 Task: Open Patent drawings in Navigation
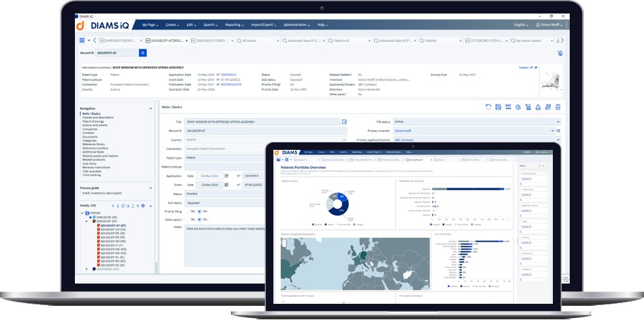click(x=93, y=121)
